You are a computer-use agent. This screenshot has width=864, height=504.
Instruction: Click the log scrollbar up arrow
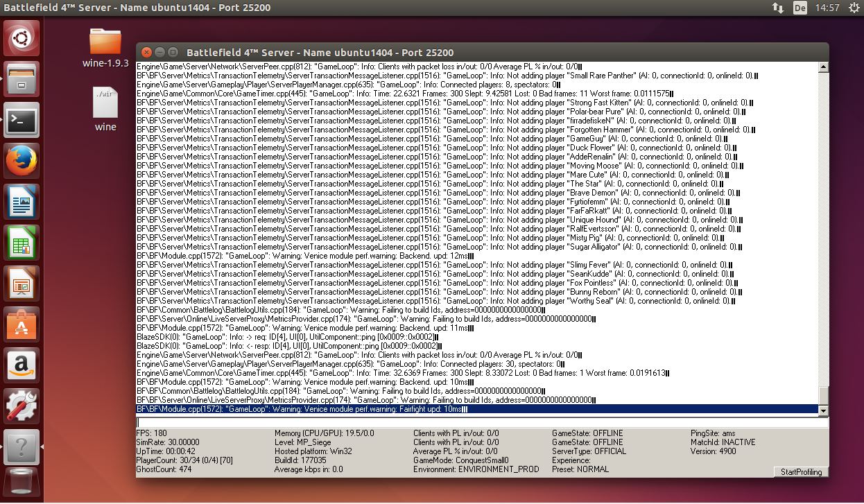824,67
